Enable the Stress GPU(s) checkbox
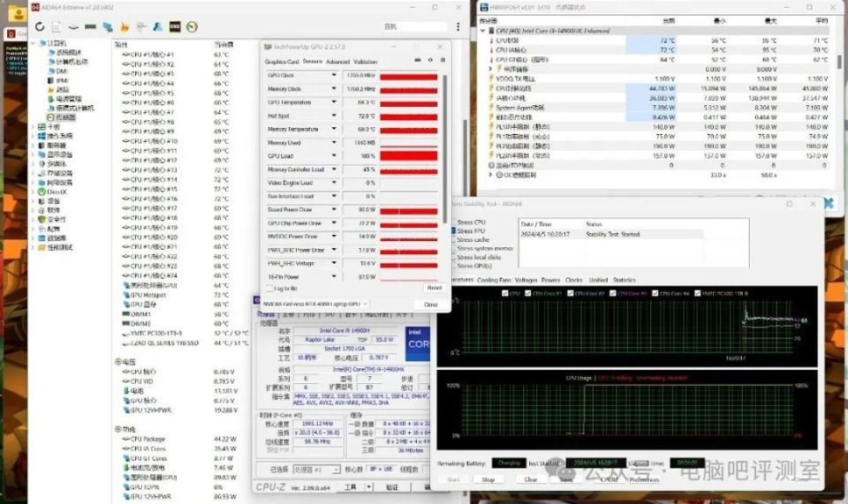 (x=453, y=265)
